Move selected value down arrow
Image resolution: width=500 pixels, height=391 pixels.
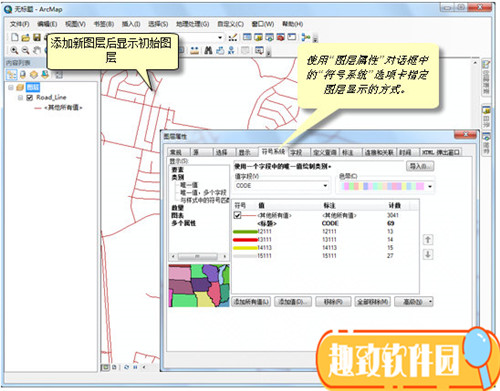tap(428, 255)
